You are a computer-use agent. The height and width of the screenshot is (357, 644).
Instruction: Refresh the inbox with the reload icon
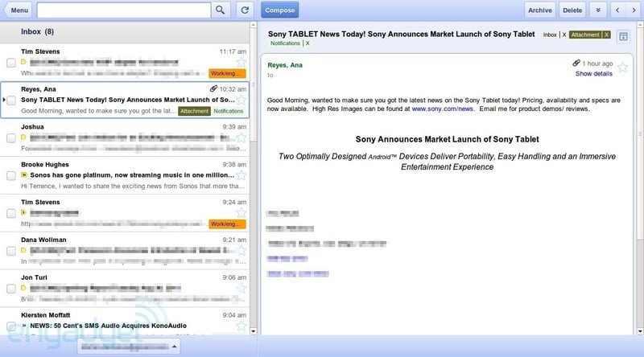[x=246, y=10]
